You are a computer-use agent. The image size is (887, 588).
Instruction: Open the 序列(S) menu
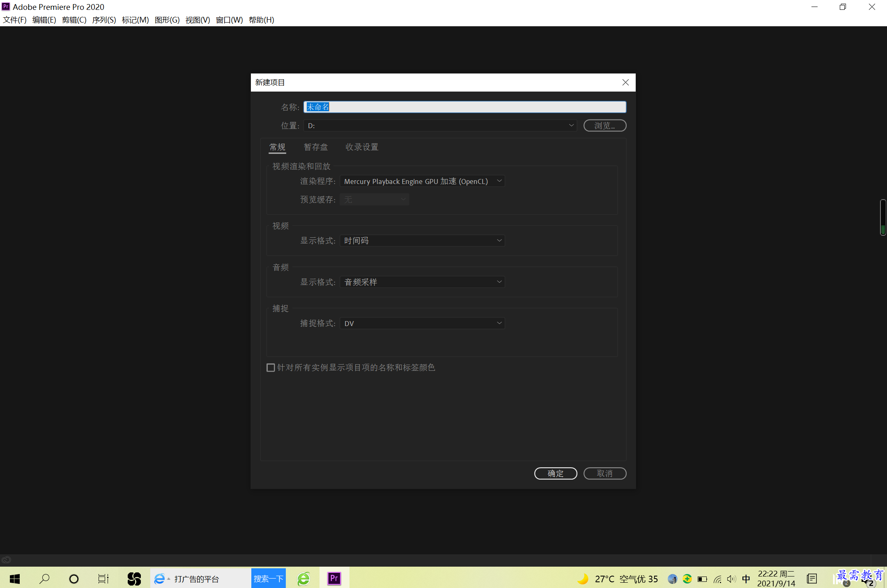(104, 20)
